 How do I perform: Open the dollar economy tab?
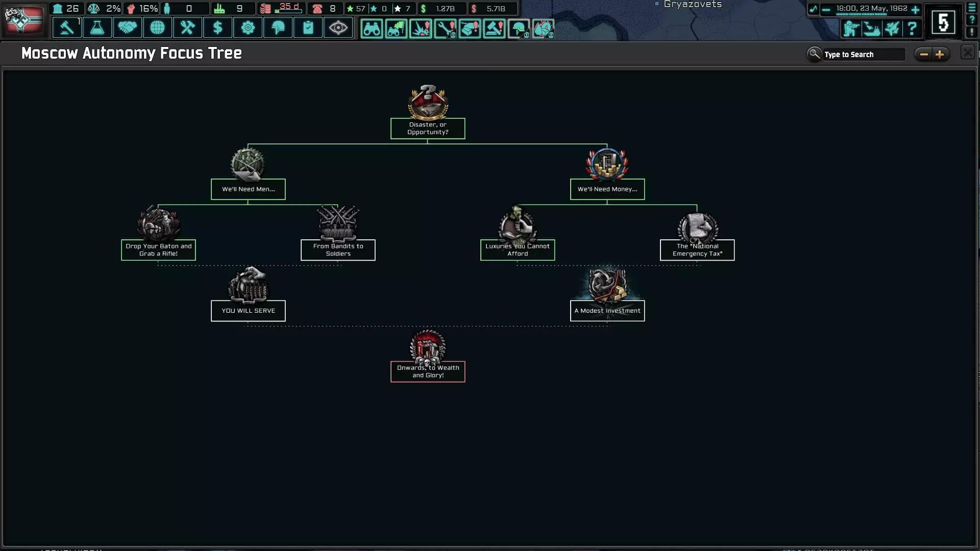click(x=217, y=28)
